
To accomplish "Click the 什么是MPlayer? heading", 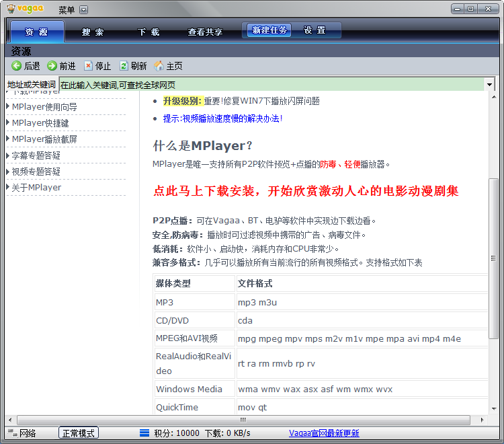I will tap(203, 146).
